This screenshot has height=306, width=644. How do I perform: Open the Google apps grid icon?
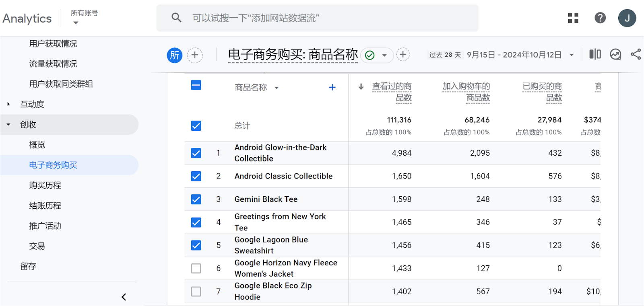tap(573, 18)
